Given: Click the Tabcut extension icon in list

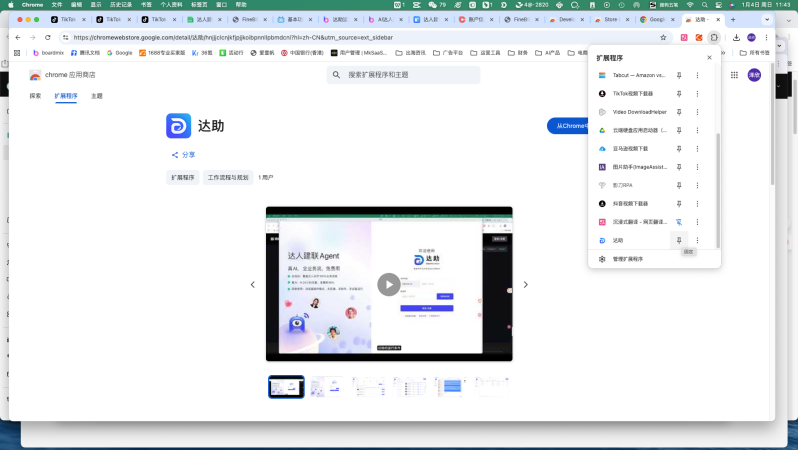Looking at the screenshot, I should click(x=602, y=75).
